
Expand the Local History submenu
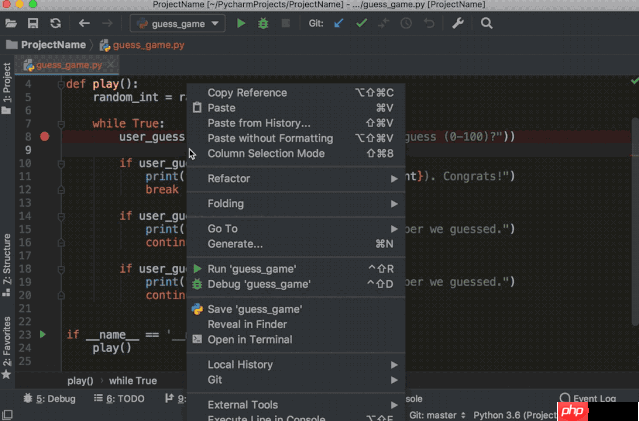[x=296, y=365]
